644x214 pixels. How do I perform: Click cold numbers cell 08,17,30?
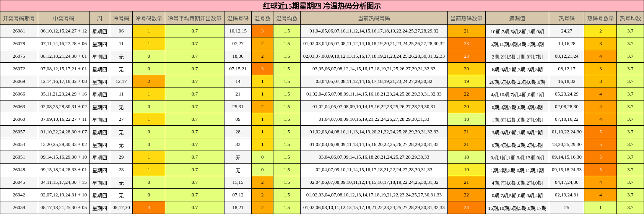(x=121, y=208)
